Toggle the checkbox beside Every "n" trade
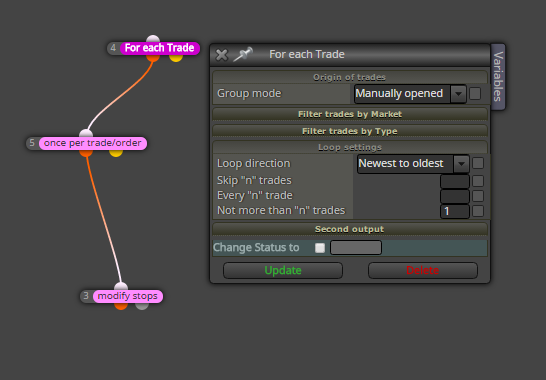546x380 pixels. pyautogui.click(x=478, y=196)
